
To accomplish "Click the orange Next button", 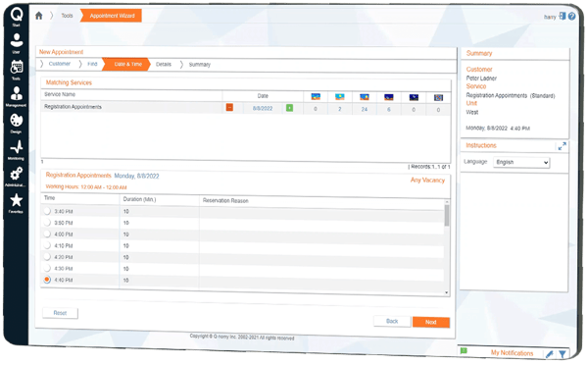I will click(431, 322).
